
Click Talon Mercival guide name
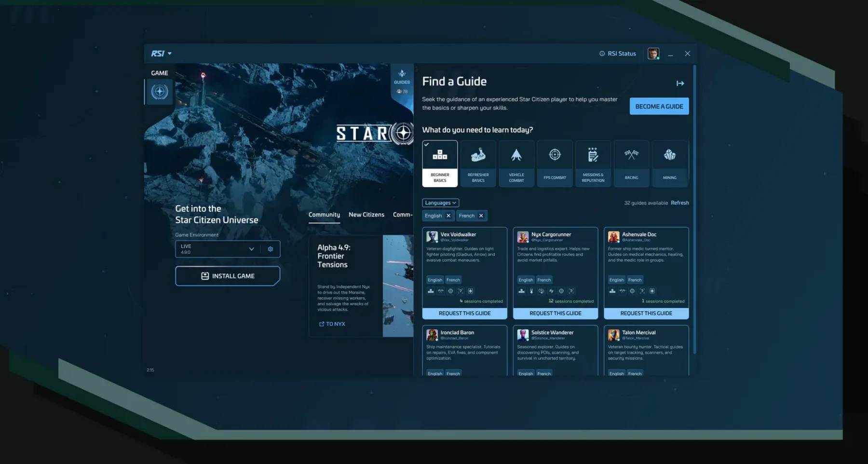[x=639, y=332]
